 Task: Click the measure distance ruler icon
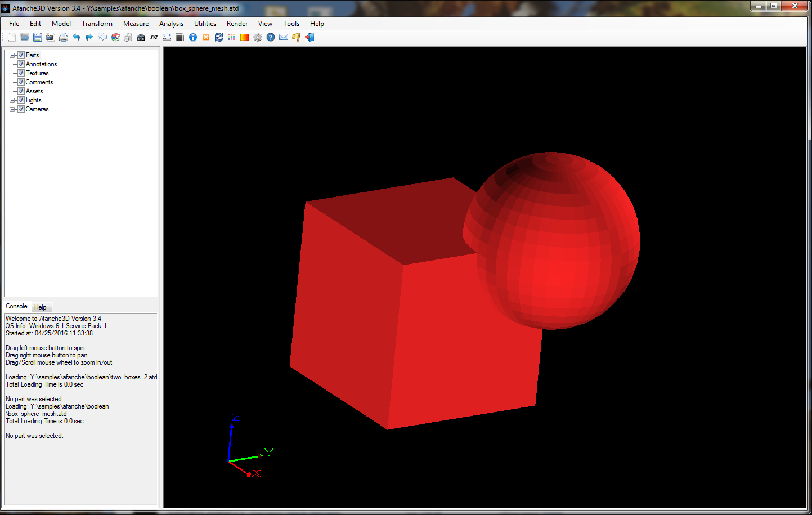(x=167, y=37)
